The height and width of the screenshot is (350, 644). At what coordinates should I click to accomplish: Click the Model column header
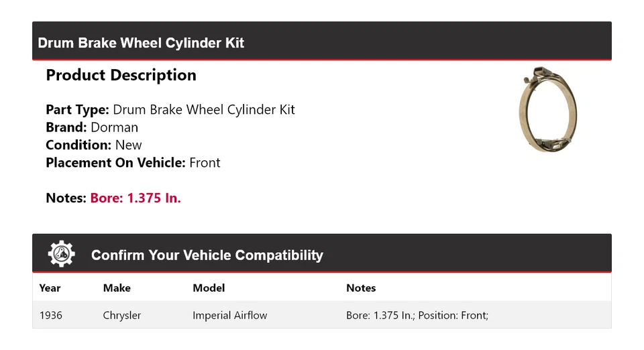click(x=209, y=288)
